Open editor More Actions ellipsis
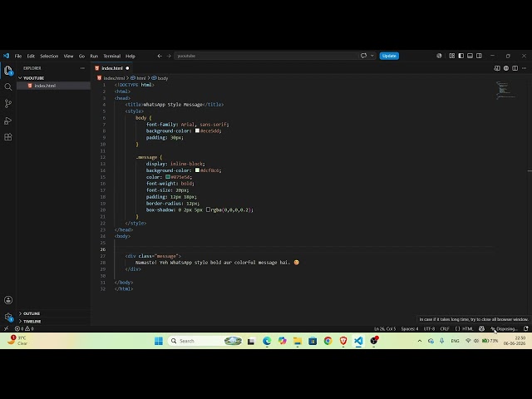 [525, 68]
